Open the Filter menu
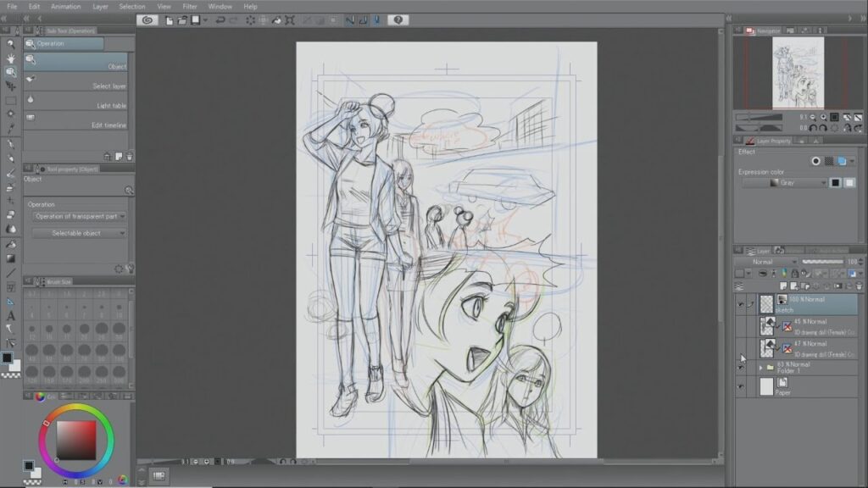This screenshot has height=488, width=868. point(189,5)
